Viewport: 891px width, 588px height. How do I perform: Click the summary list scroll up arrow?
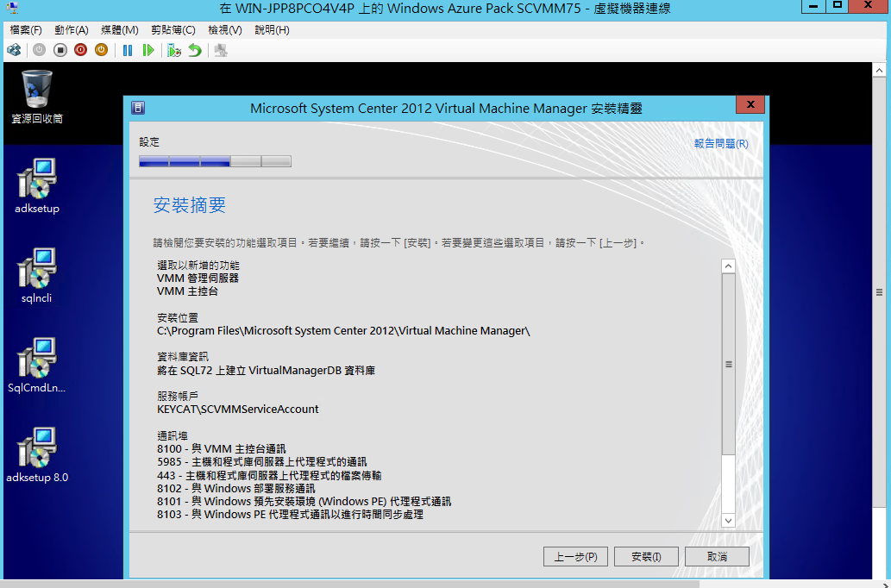point(728,266)
